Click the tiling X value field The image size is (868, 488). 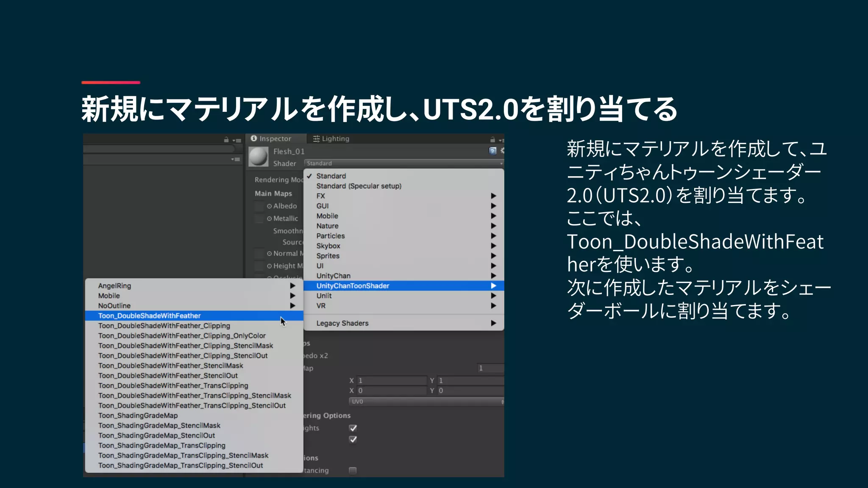[392, 380]
